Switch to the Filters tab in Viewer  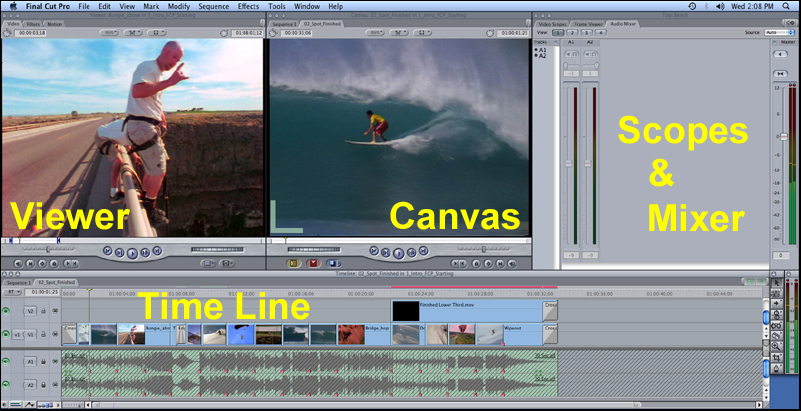tap(33, 24)
